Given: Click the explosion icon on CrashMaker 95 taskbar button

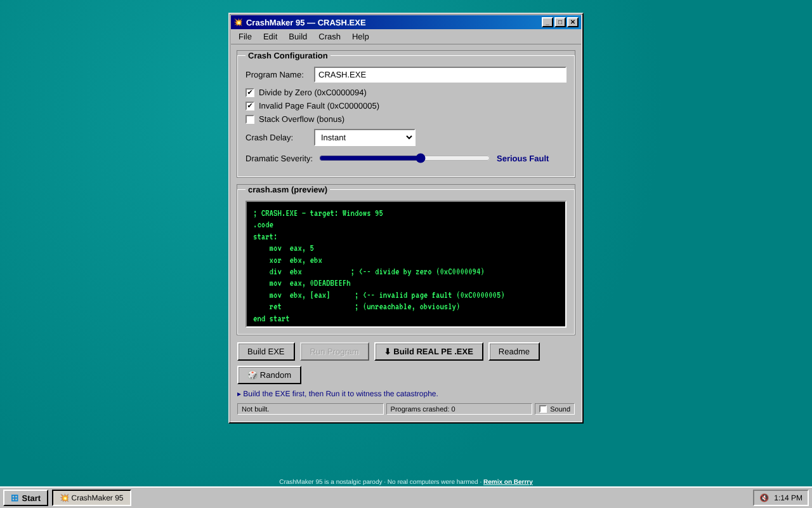Looking at the screenshot, I should pos(64,498).
